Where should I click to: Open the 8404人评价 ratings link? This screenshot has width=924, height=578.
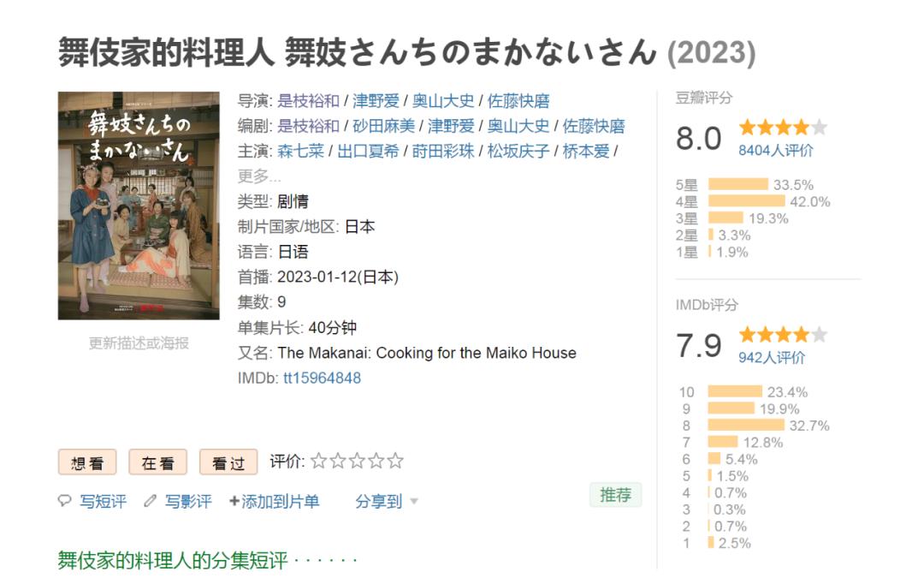[776, 151]
